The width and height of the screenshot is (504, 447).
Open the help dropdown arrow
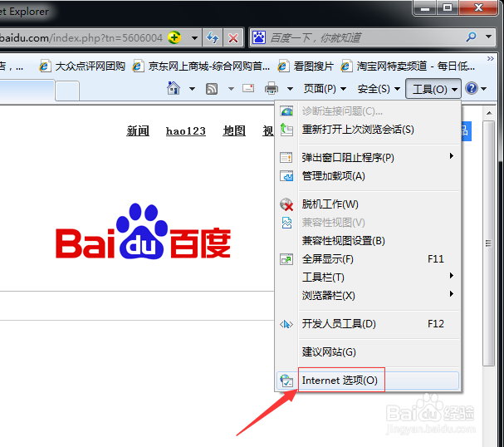click(484, 89)
